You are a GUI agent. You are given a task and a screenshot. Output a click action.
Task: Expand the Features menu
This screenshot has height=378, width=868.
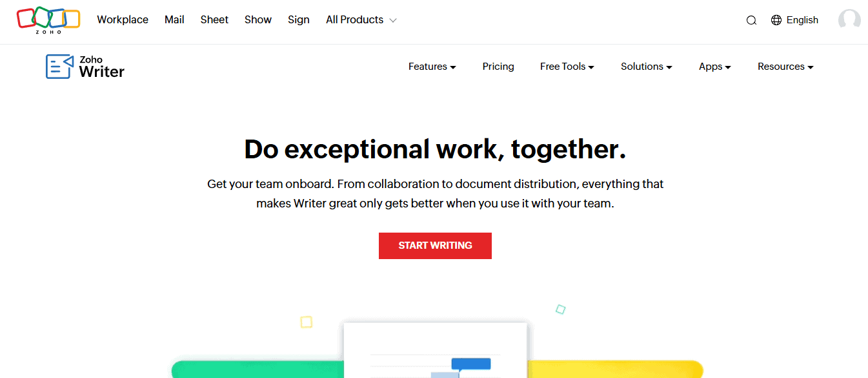pyautogui.click(x=432, y=67)
